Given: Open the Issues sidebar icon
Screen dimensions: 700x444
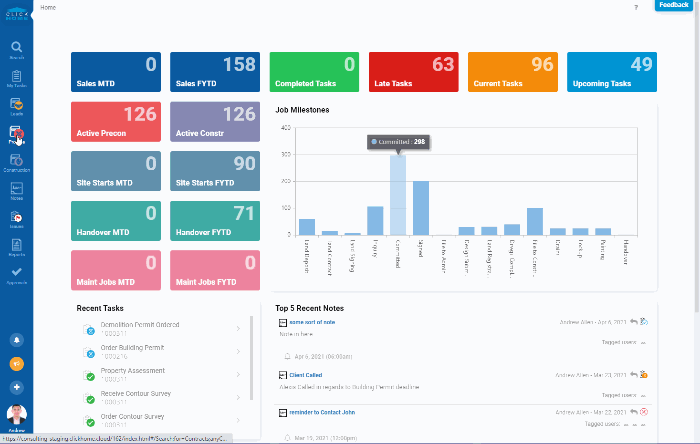Looking at the screenshot, I should (17, 219).
